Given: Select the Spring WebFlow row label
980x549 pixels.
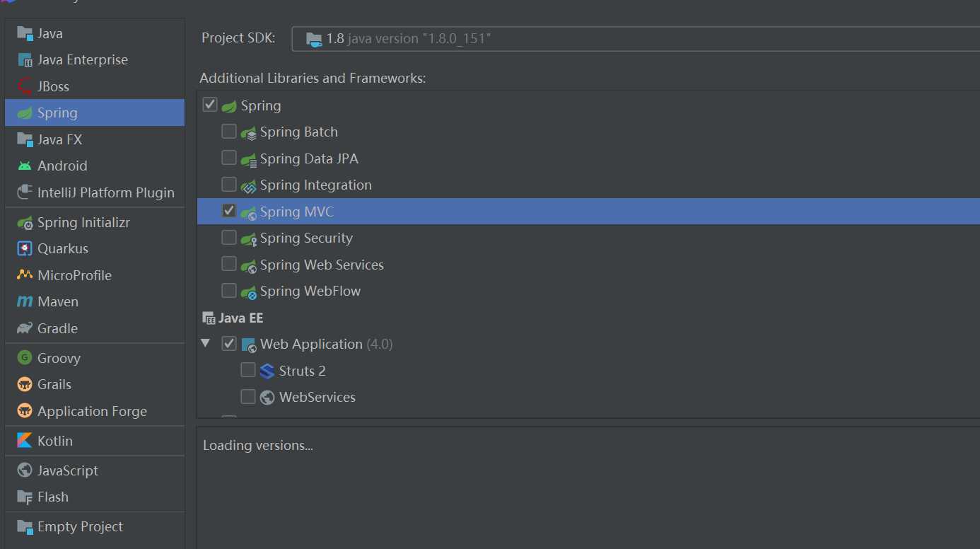Looking at the screenshot, I should pos(310,291).
